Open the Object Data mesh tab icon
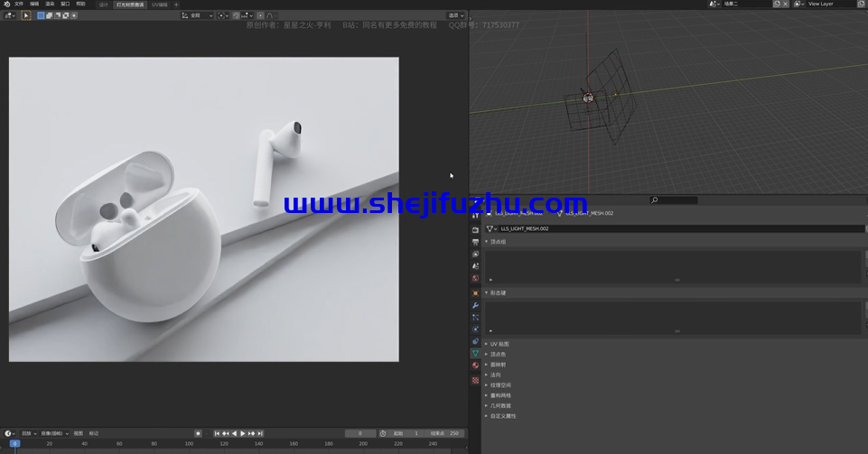Screen dimensions: 868x454 tap(476, 354)
